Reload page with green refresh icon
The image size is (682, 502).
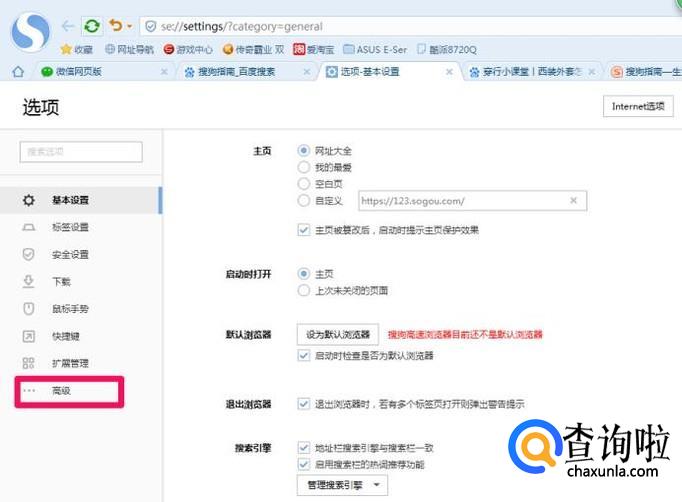(92, 26)
